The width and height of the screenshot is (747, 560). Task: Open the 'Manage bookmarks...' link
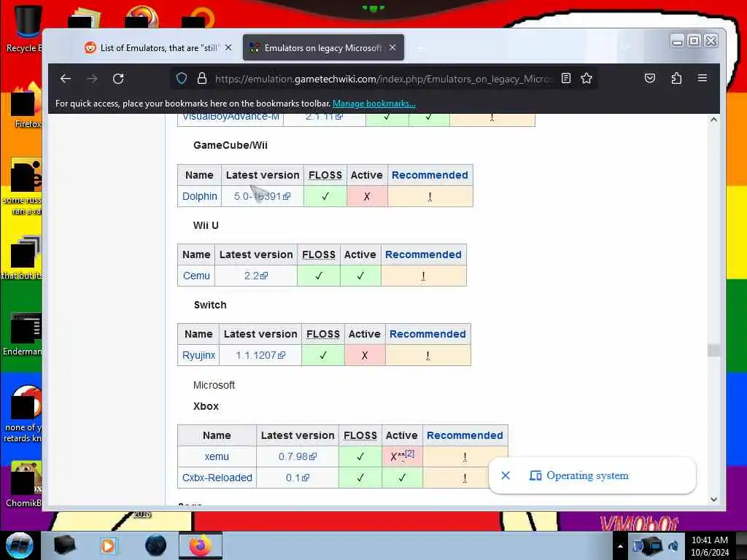click(x=374, y=104)
